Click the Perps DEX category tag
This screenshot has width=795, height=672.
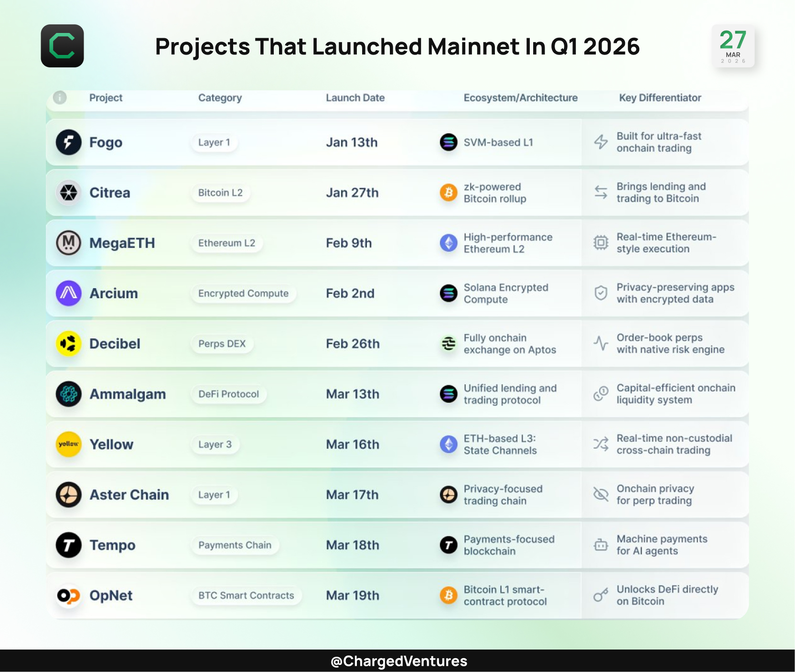[x=222, y=344]
